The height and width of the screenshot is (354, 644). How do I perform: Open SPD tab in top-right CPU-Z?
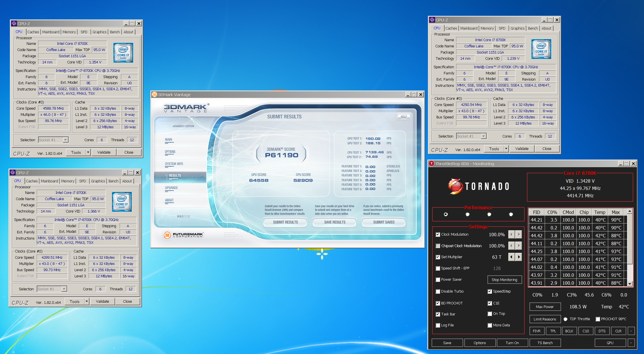pyautogui.click(x=502, y=28)
